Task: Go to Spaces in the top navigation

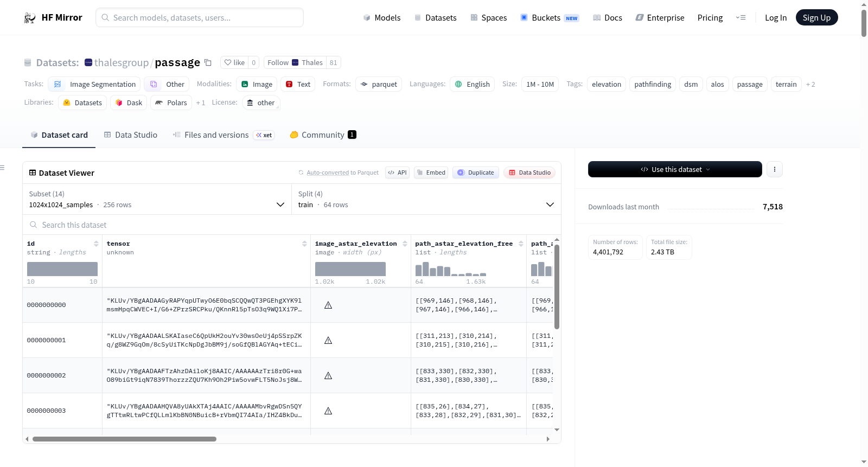Action: 488,18
